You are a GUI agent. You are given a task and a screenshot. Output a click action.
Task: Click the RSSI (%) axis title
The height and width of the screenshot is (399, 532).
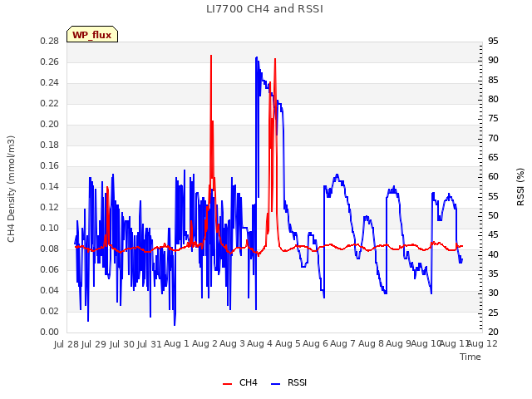click(520, 187)
